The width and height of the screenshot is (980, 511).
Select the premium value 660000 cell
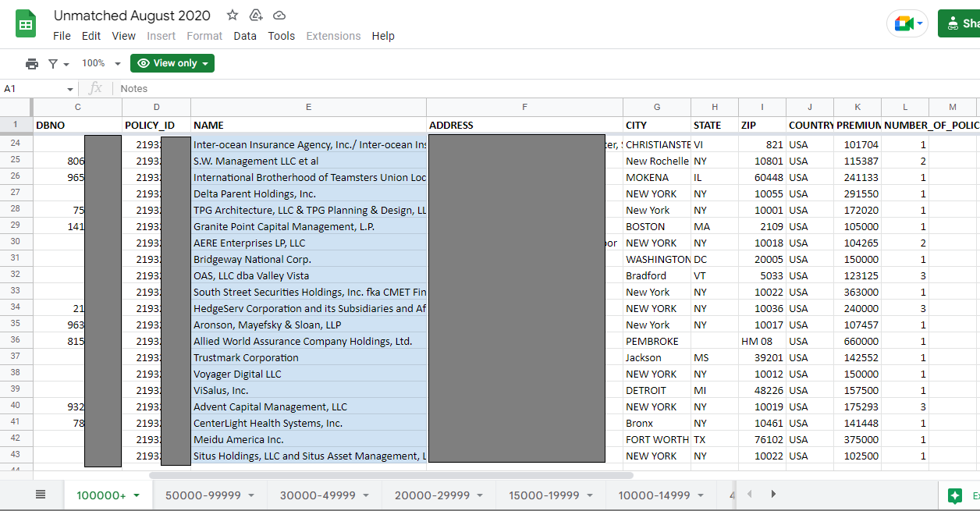click(857, 341)
